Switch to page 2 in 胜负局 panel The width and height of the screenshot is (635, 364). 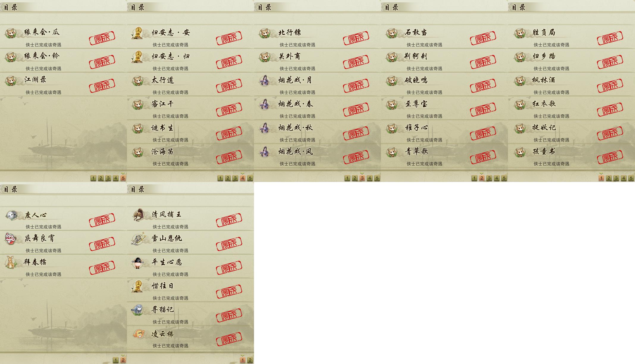[609, 178]
